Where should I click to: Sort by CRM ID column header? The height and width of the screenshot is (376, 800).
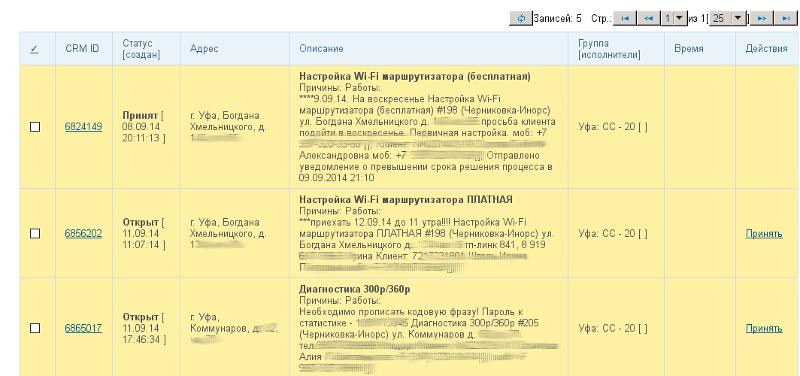pos(82,49)
